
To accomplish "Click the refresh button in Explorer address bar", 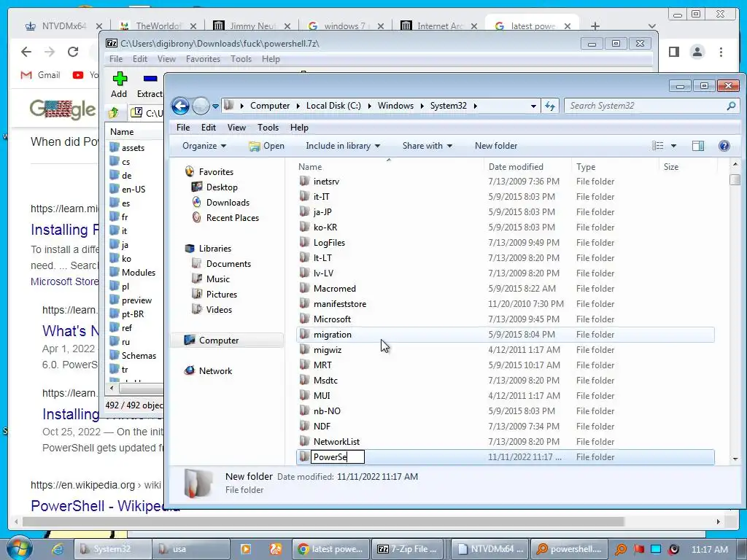I will point(550,106).
